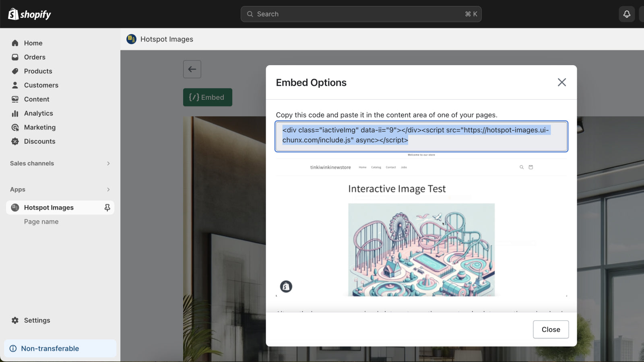Go to the Marketing section
This screenshot has height=362, width=644.
40,127
